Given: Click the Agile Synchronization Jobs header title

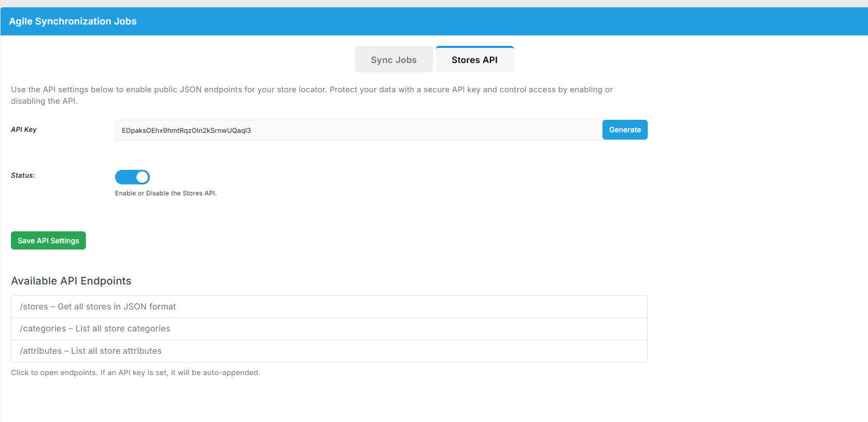Looking at the screenshot, I should (72, 21).
